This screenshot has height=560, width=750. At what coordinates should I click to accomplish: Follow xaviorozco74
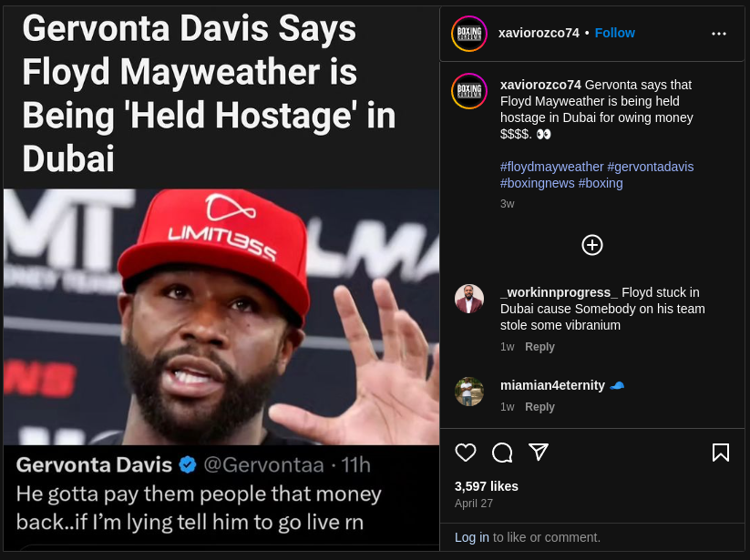[x=614, y=33]
